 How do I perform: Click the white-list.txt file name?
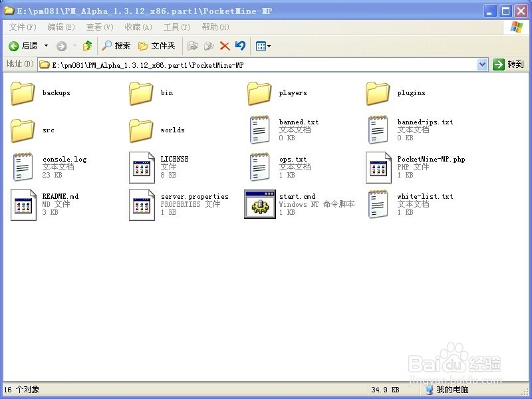tap(425, 196)
